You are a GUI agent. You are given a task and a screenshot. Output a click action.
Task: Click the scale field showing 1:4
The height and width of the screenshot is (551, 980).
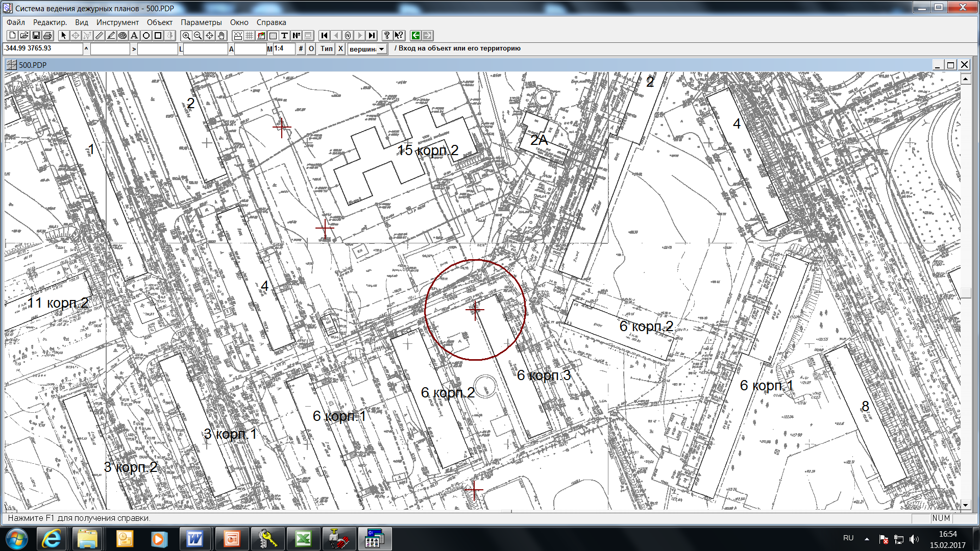[x=284, y=49]
